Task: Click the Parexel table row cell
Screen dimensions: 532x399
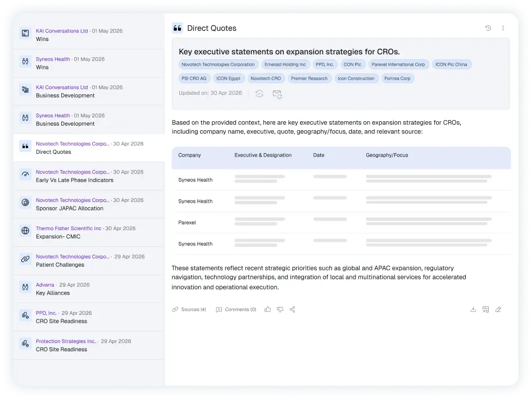Action: tap(187, 223)
